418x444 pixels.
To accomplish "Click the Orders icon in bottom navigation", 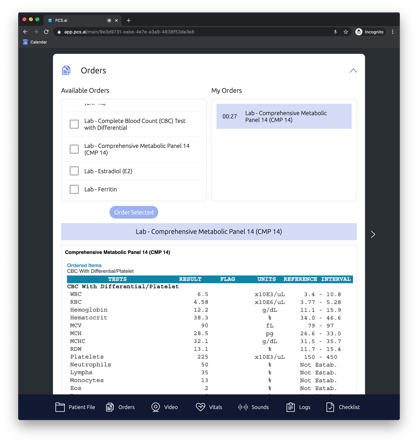I will click(x=110, y=407).
